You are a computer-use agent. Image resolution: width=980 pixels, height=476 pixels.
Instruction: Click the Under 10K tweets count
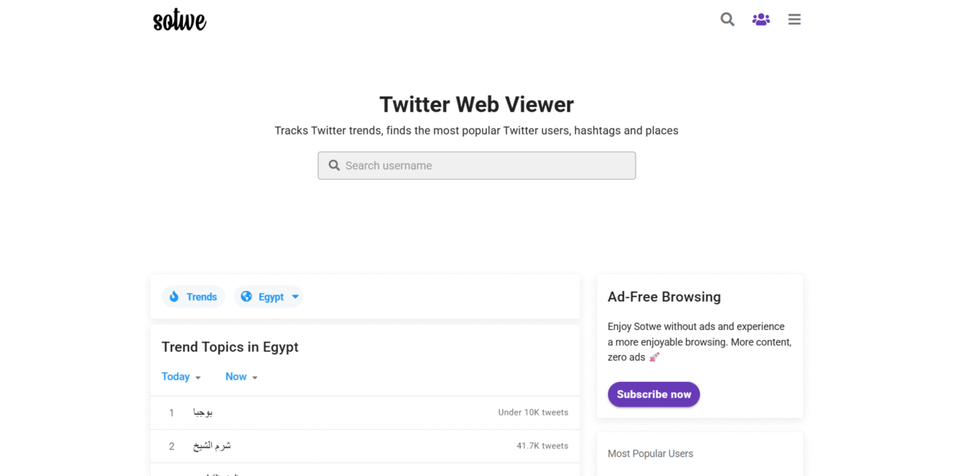[534, 412]
